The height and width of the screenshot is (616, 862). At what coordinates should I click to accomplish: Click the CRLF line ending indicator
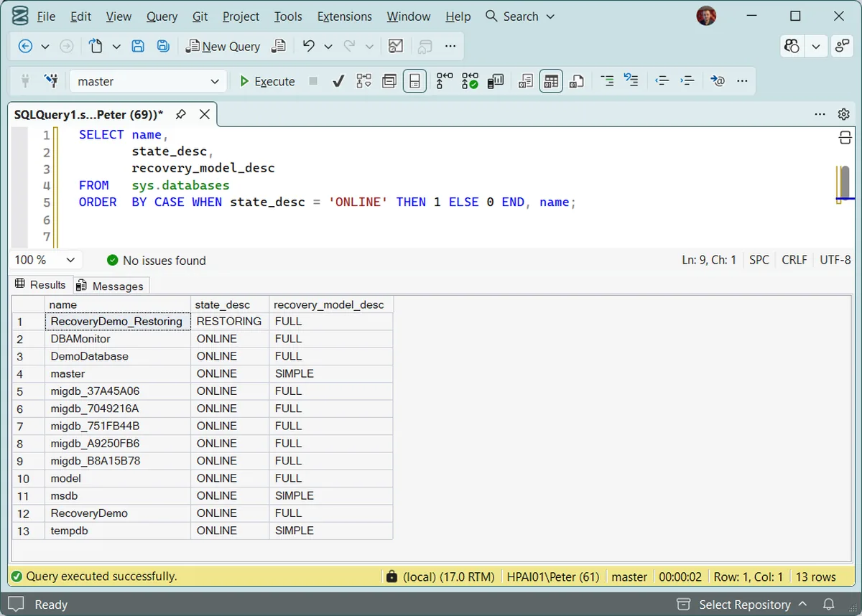(x=794, y=260)
